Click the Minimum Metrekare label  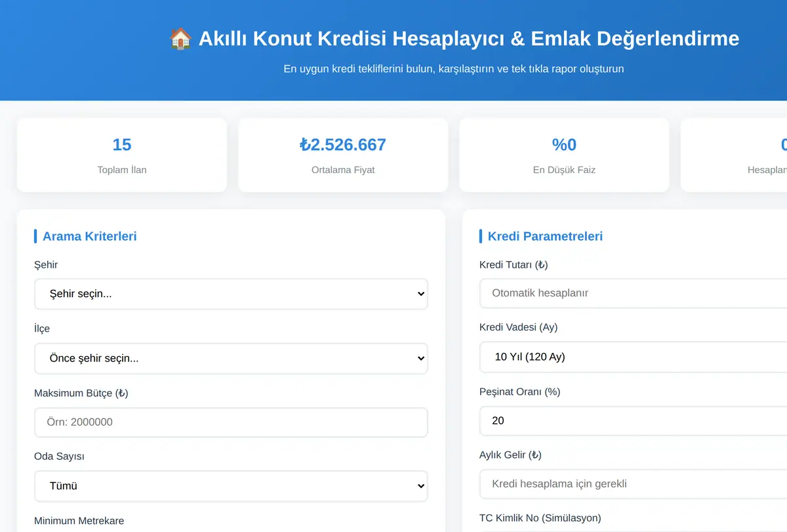click(x=79, y=521)
